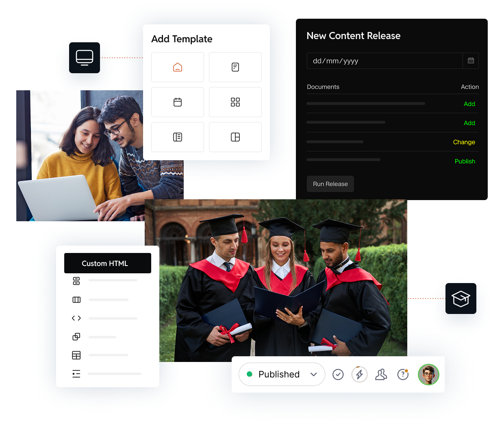Click the dark monitor icon tile
Viewport: 504px width, 425px height.
[x=85, y=58]
